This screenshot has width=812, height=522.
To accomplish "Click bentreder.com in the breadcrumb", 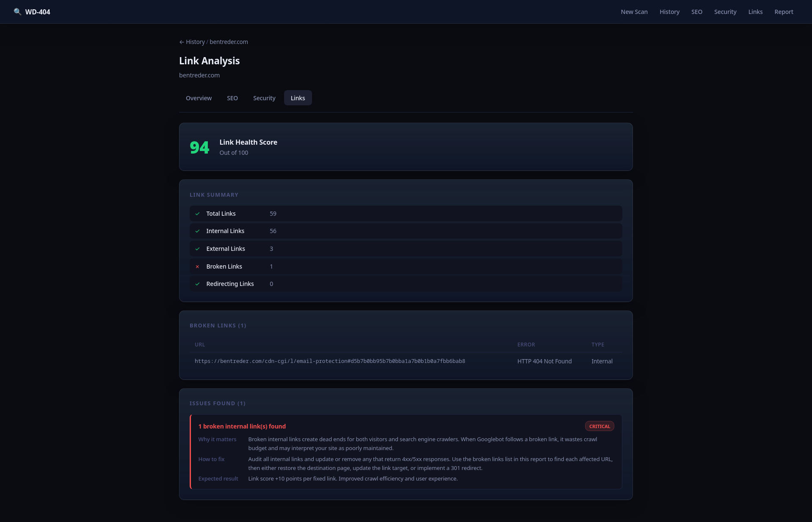I will click(229, 42).
